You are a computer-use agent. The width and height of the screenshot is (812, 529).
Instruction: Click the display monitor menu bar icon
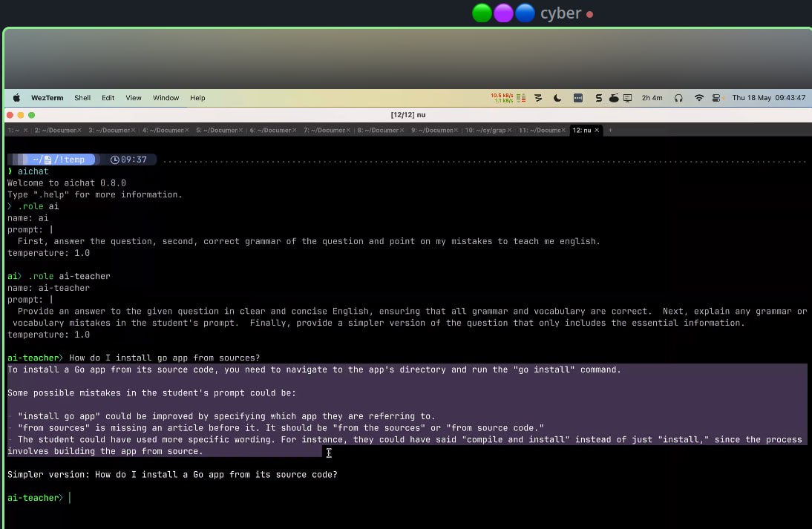[627, 98]
